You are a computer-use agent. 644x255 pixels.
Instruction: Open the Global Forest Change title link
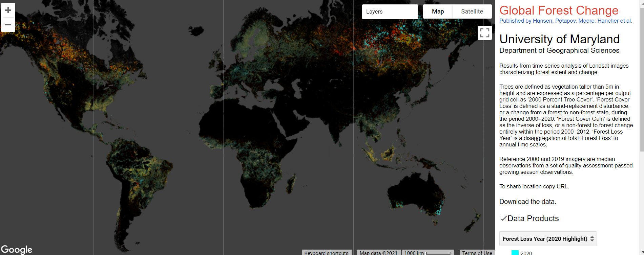pyautogui.click(x=559, y=10)
